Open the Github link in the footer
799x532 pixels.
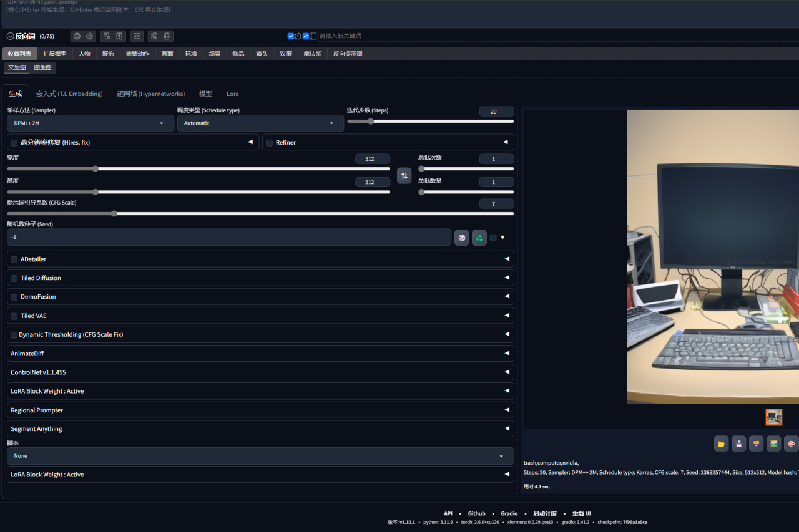476,513
